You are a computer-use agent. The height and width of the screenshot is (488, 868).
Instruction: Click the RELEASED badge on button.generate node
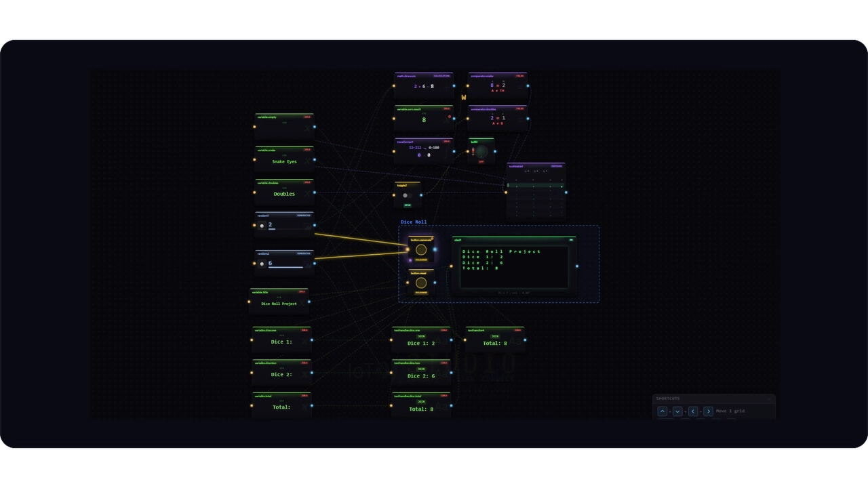pos(420,260)
